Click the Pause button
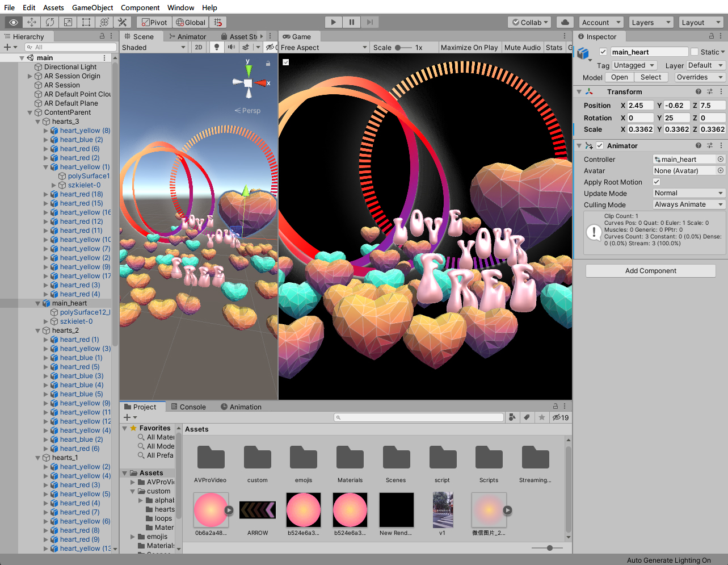Screen dimensions: 728x565 point(352,22)
